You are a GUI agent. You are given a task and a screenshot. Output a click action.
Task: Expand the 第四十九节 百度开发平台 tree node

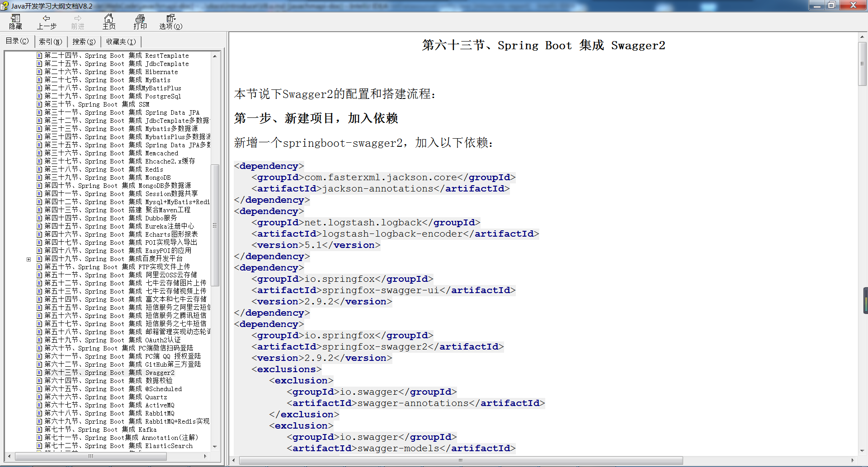click(x=28, y=259)
